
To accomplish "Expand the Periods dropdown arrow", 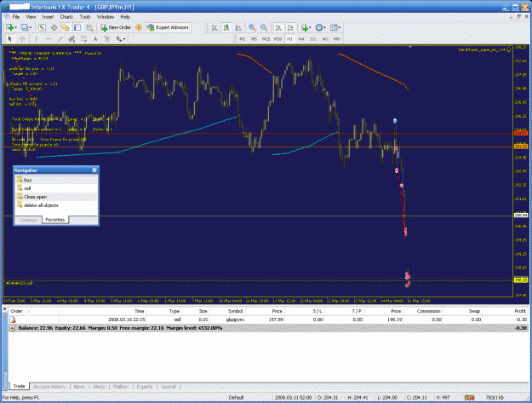I will point(324,28).
